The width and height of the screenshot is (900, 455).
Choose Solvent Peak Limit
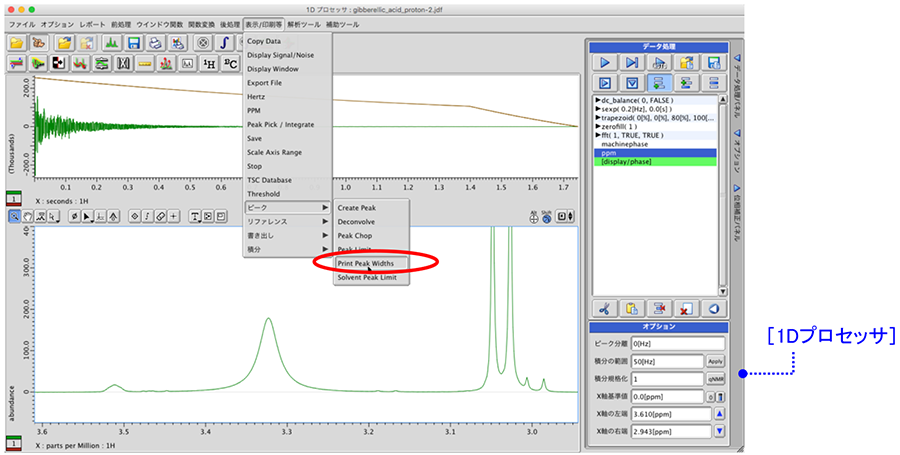coord(371,278)
